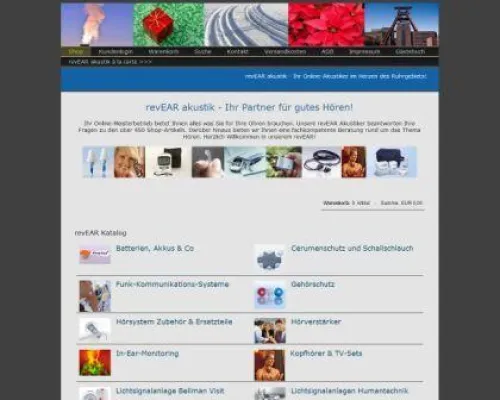View Versandkosten from the top menu
The height and width of the screenshot is (400, 500).
pyautogui.click(x=285, y=52)
